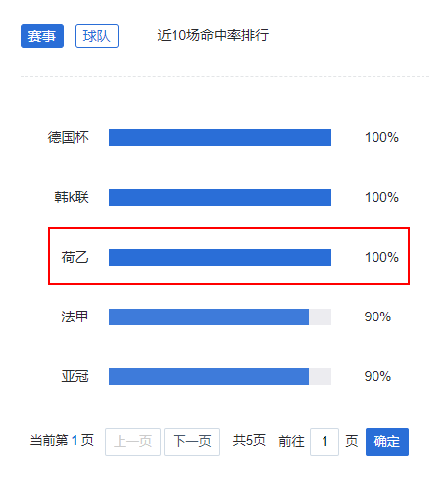Click the 共5页 total pages text

249,441
